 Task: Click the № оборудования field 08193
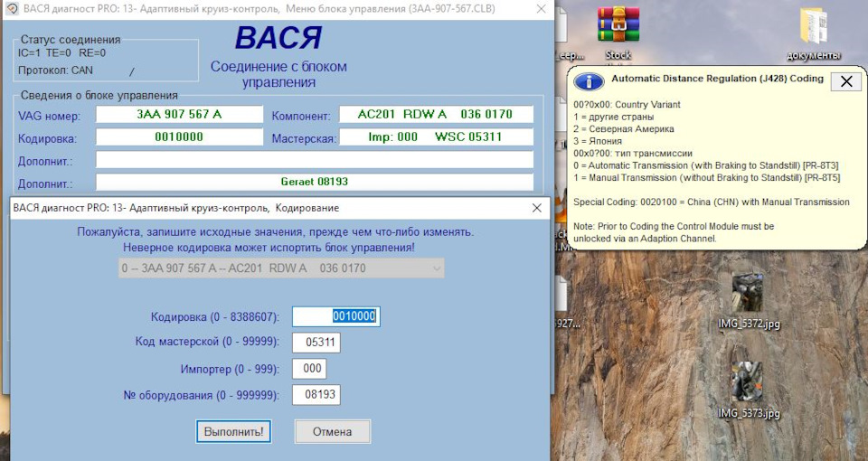[316, 395]
